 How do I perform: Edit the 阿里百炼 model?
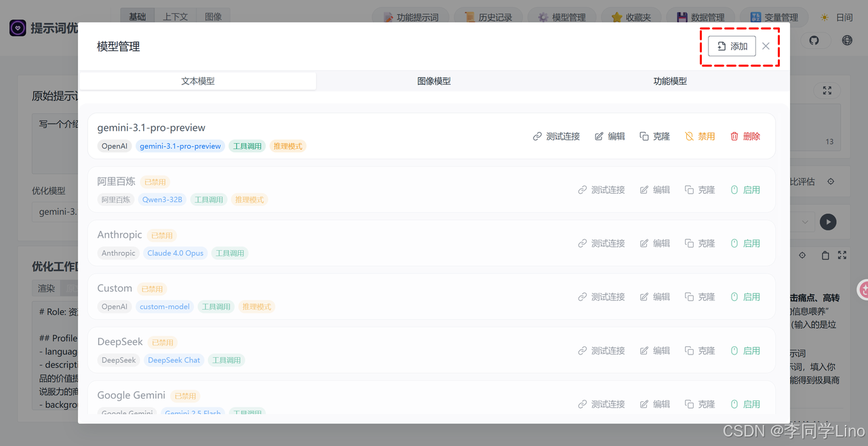click(654, 190)
